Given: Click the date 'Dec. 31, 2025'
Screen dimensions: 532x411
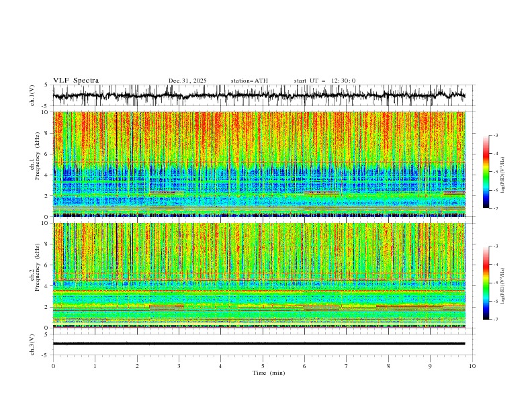Looking at the screenshot, I should point(187,81).
